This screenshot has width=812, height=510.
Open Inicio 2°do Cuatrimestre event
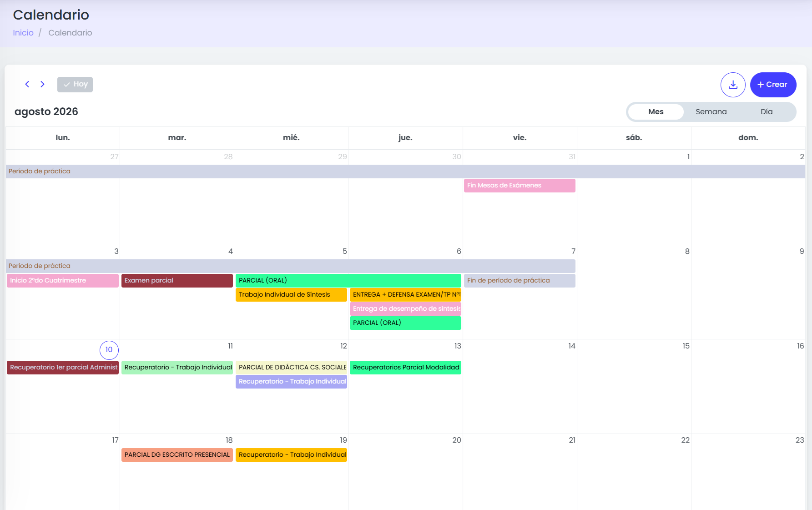click(63, 281)
